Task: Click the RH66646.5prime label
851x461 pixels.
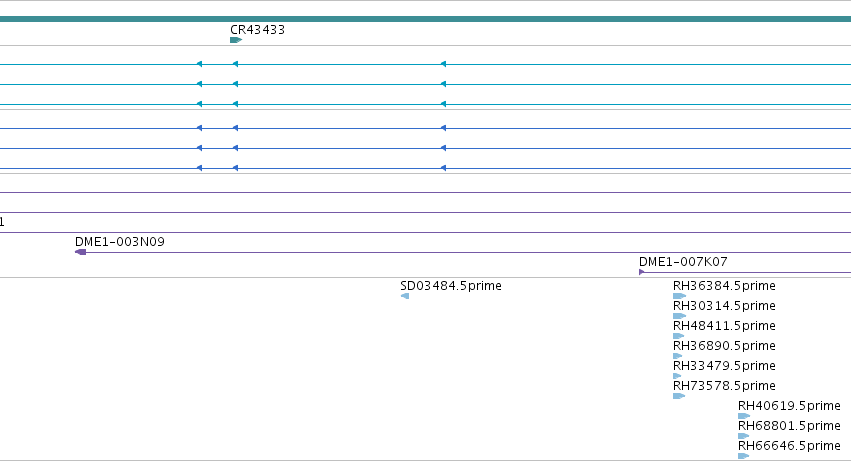Action: tap(789, 446)
